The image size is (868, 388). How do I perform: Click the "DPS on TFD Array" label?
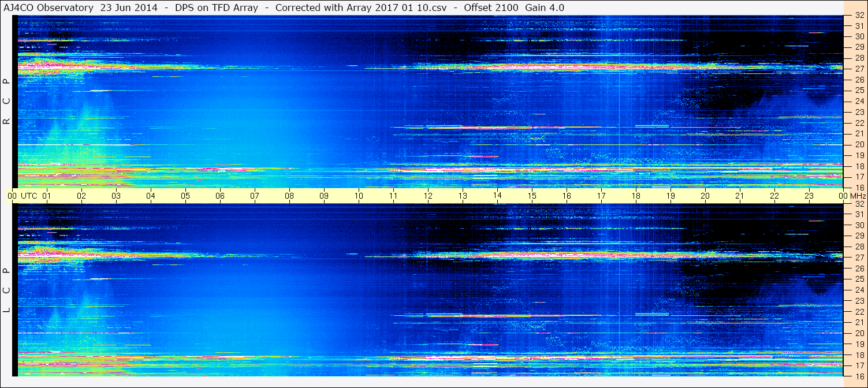point(217,8)
